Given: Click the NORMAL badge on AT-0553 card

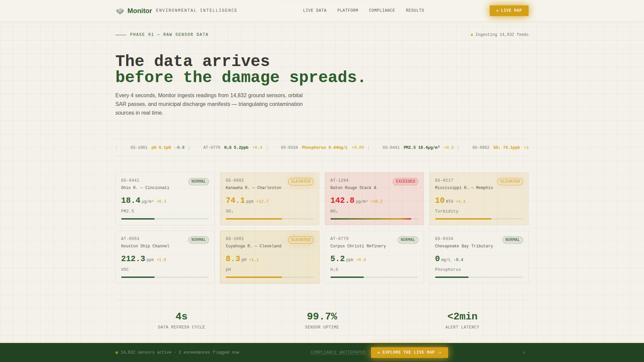Looking at the screenshot, I should click(199, 240).
